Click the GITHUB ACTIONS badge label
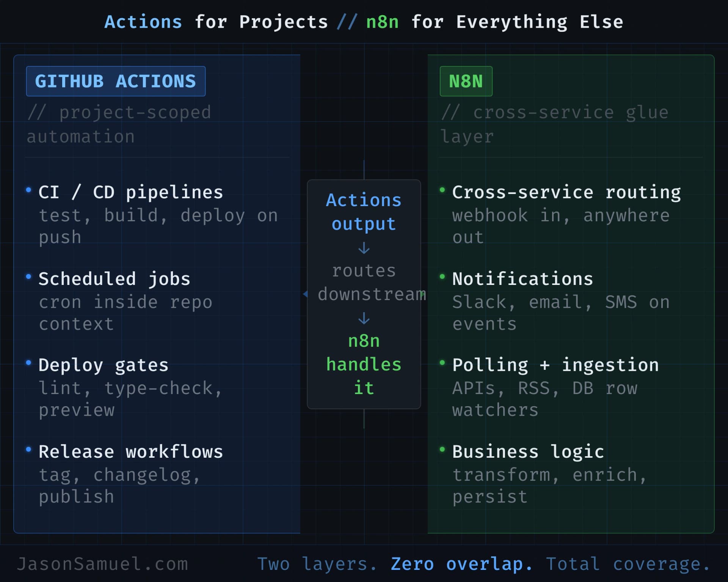This screenshot has width=728, height=582. 116,81
